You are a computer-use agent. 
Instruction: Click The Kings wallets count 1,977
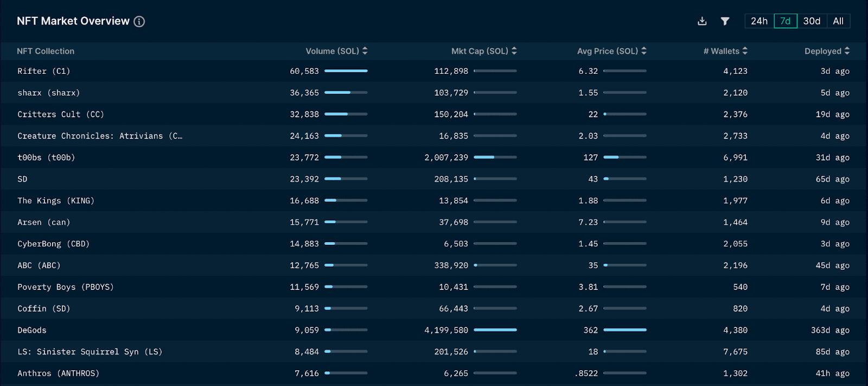[736, 201]
